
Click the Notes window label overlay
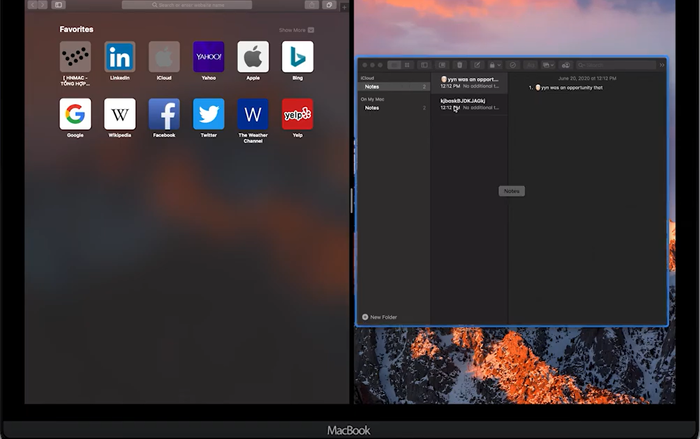point(512,191)
